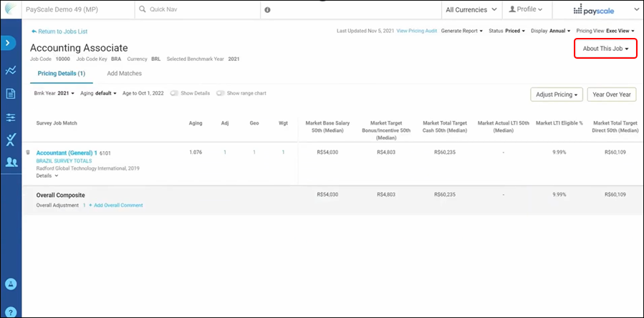Open the sliders settings icon in the sidebar

point(11,117)
